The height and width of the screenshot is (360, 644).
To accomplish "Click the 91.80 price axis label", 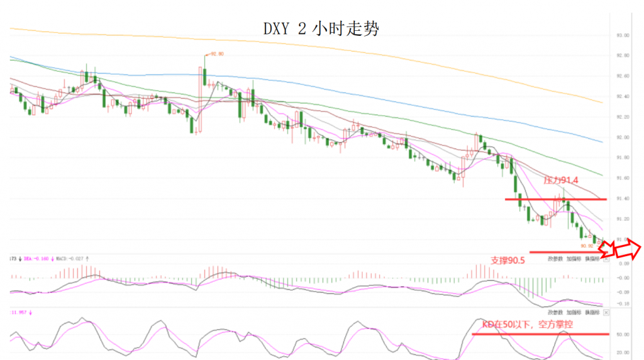I will pos(623,158).
